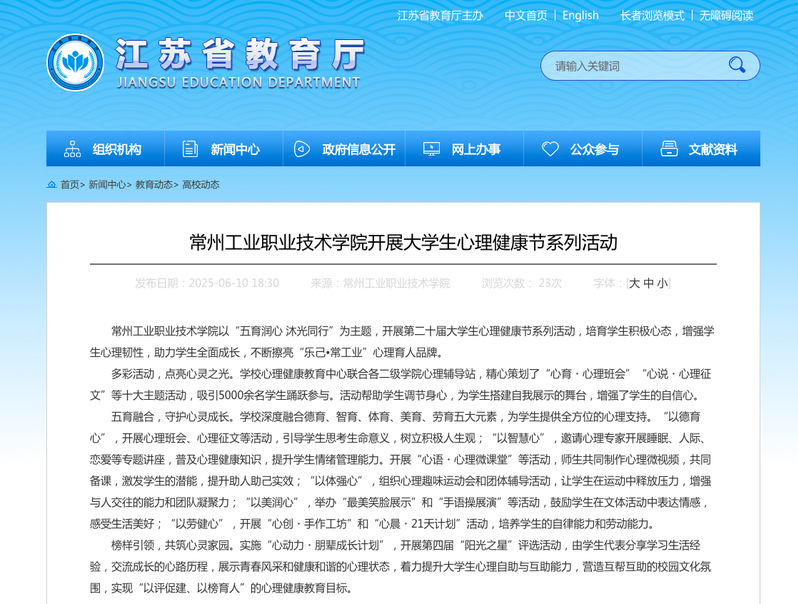Toggle 长者浏览模式 elder browsing mode
798x604 pixels.
(x=652, y=15)
